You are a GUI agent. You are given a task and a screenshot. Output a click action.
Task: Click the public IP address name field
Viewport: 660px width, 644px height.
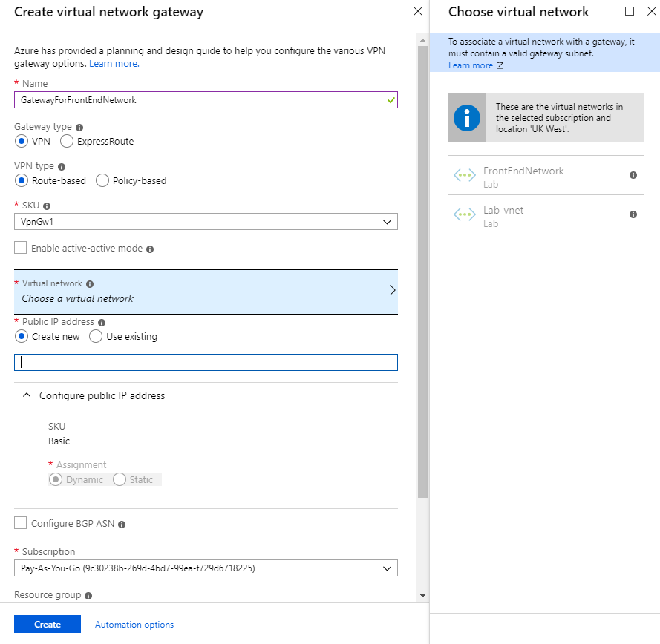206,362
